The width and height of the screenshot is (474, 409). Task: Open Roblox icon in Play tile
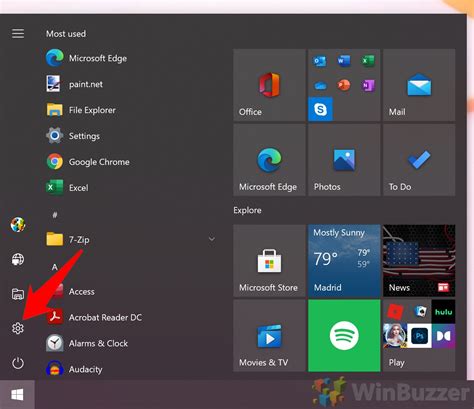click(395, 312)
